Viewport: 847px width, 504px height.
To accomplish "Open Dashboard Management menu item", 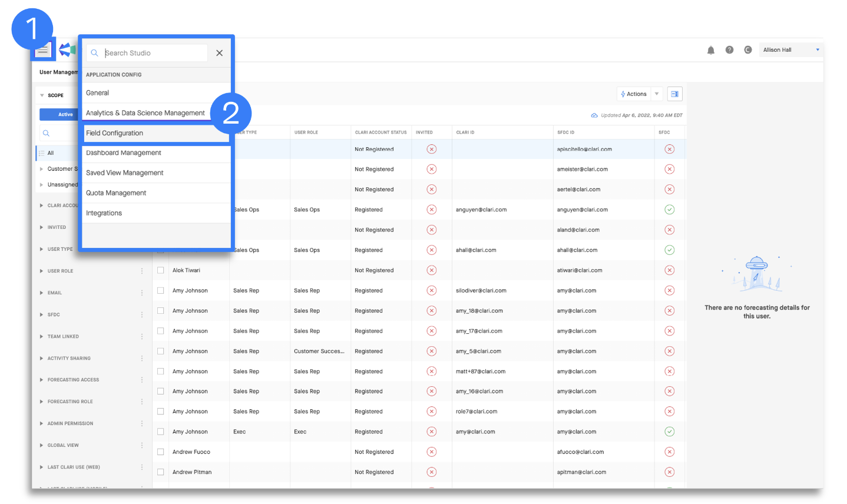I will pyautogui.click(x=156, y=153).
